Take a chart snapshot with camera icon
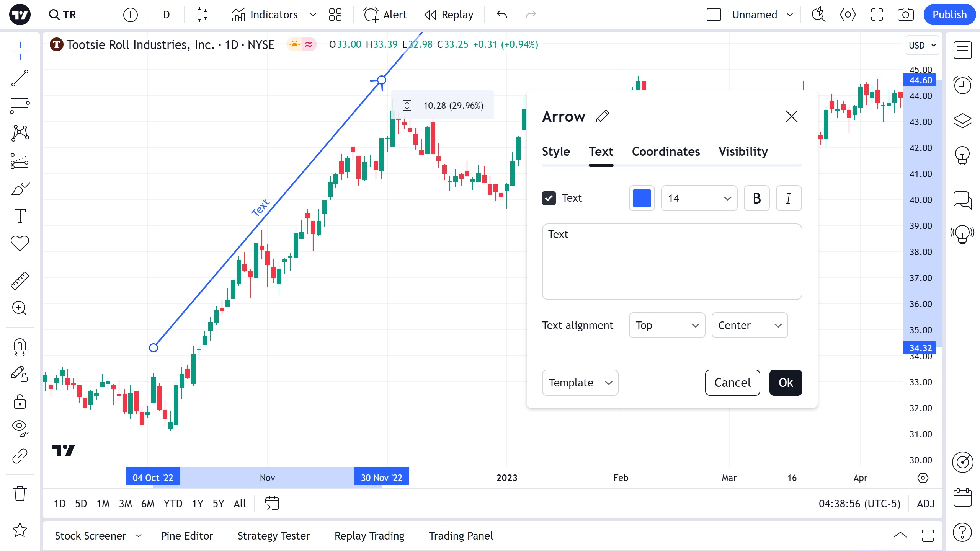 tap(905, 15)
